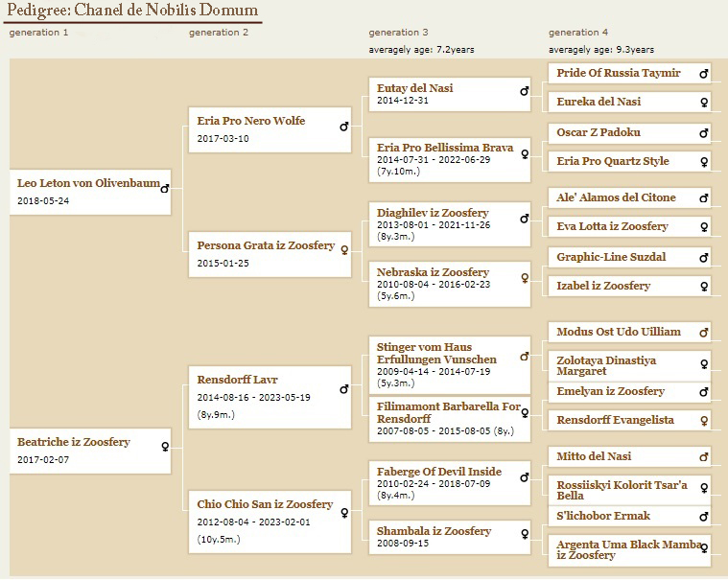Open Stinger vom Haus Erfullungen Vunschen link
The image size is (728, 580).
point(436,353)
